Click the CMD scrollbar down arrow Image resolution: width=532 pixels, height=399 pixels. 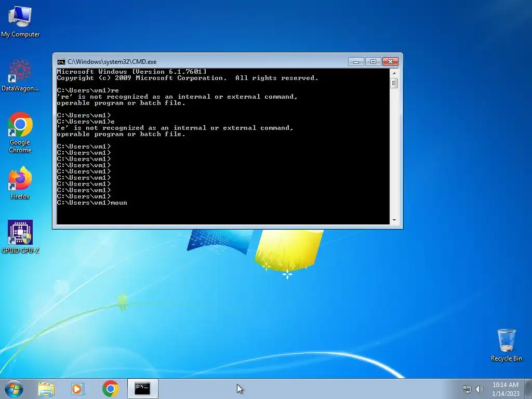(x=394, y=220)
